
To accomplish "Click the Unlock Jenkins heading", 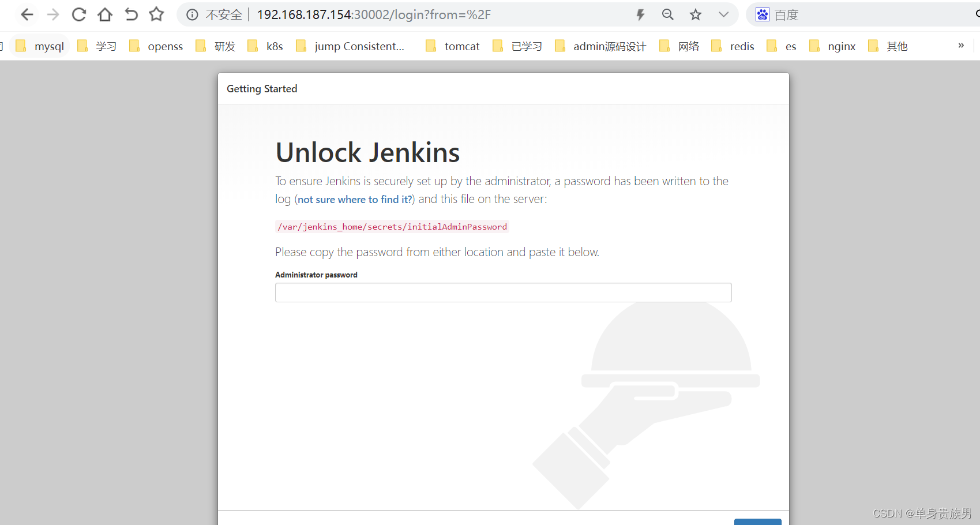I will (367, 153).
